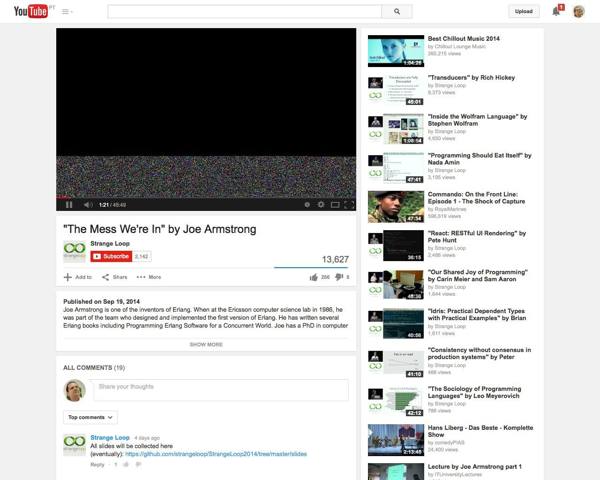
Task: Toggle theater mode size in the player
Action: (335, 205)
